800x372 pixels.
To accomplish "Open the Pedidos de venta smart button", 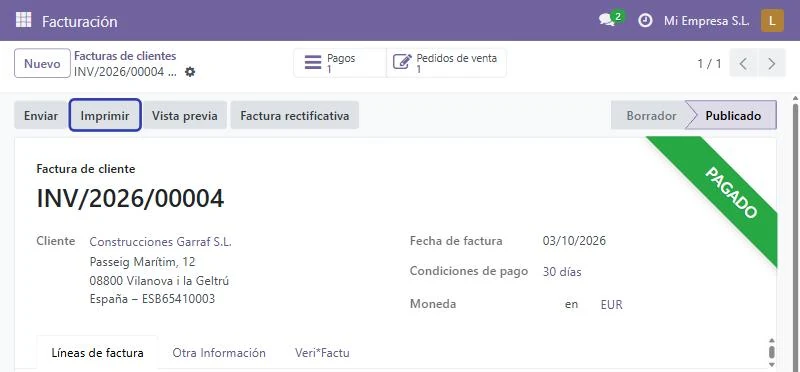I will click(446, 63).
